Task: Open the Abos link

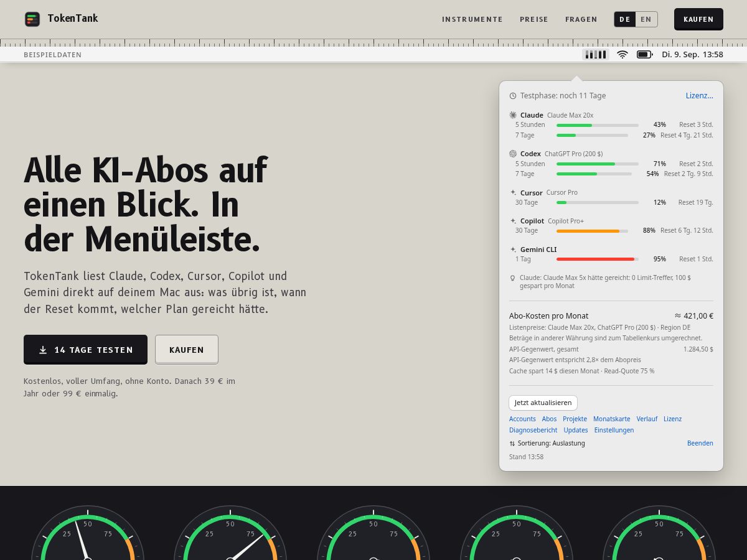Action: point(549,419)
